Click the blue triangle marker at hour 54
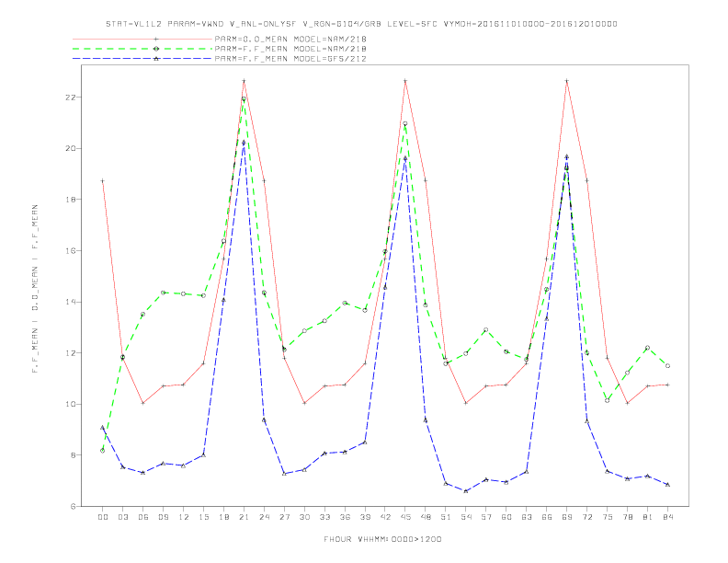This screenshot has width=728, height=563. point(466,491)
